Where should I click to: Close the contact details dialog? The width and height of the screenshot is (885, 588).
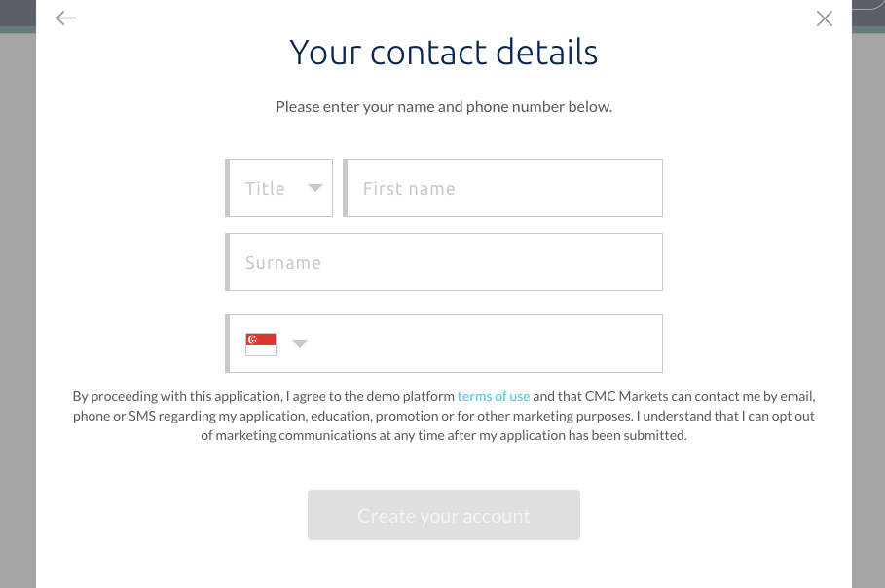pos(824,18)
